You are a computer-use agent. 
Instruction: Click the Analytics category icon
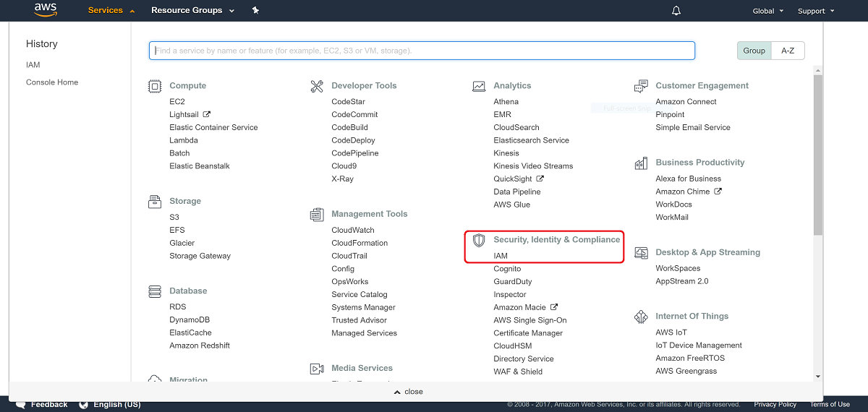point(479,86)
